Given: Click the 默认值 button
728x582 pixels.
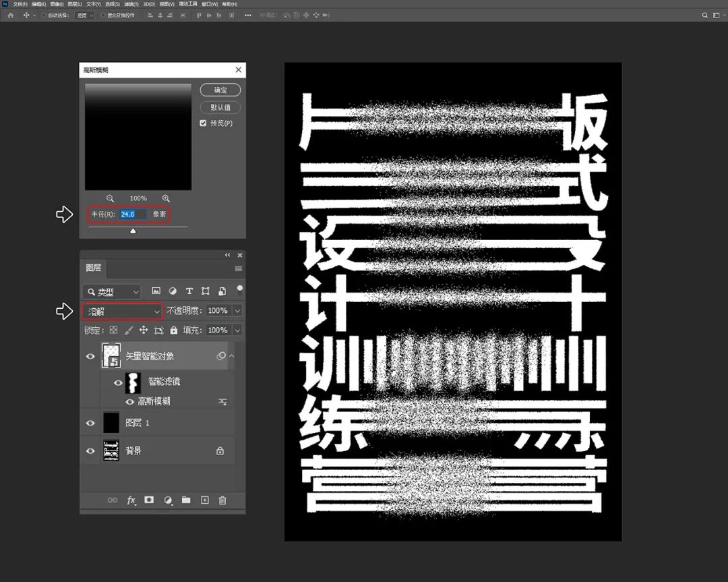Looking at the screenshot, I should click(220, 107).
